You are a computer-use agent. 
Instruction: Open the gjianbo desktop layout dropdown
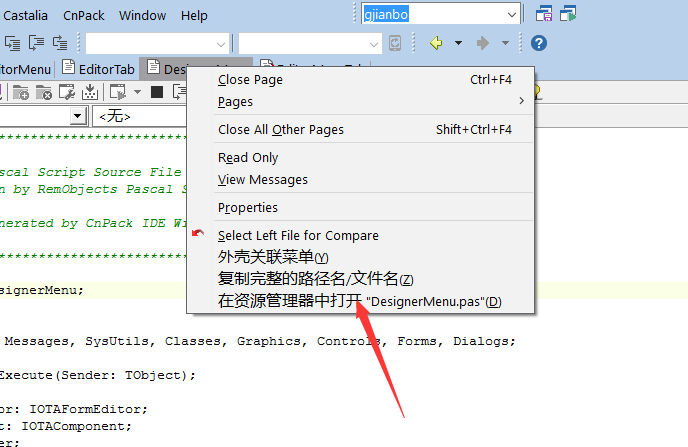pos(511,14)
